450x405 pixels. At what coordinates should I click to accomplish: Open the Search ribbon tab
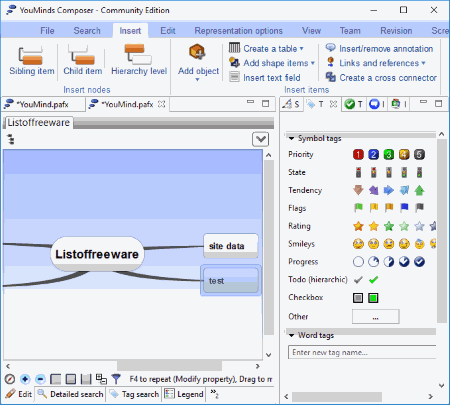87,31
